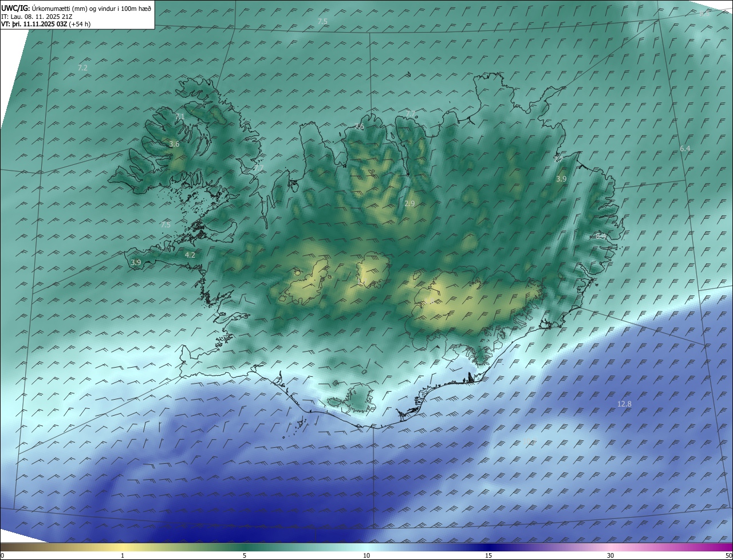Click the 12.8 value label southeast of Iceland
The width and height of the screenshot is (733, 560).
(624, 404)
